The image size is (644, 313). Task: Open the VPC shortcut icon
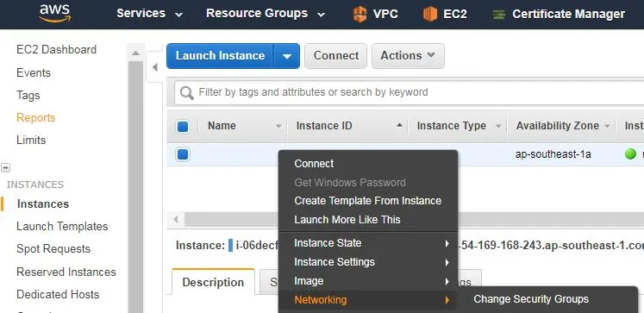pos(360,14)
